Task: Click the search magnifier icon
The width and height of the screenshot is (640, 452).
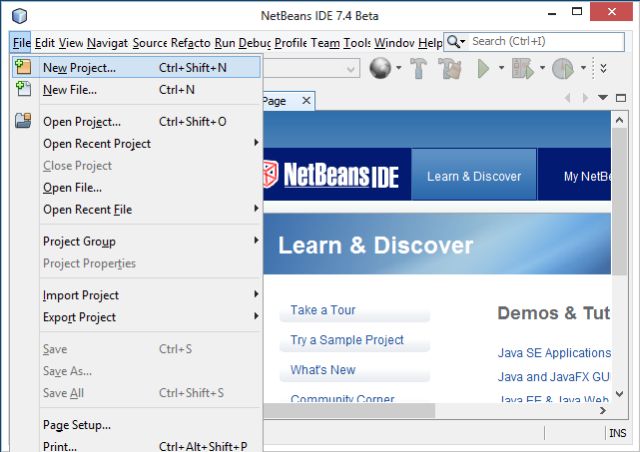Action: click(453, 41)
